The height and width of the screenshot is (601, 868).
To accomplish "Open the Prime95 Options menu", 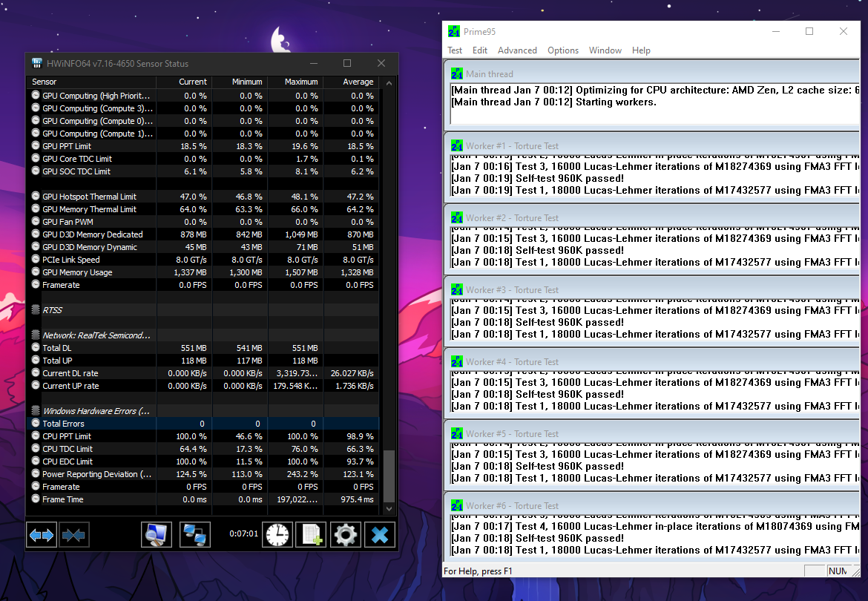I will [x=563, y=50].
